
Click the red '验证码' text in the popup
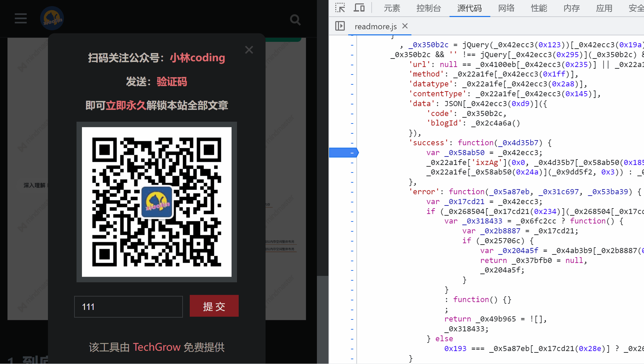coord(172,82)
